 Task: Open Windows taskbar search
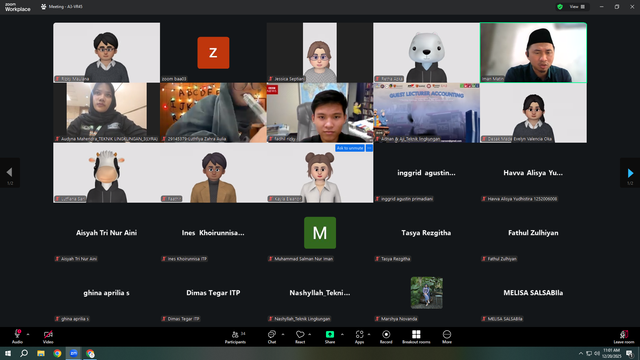coord(24,353)
